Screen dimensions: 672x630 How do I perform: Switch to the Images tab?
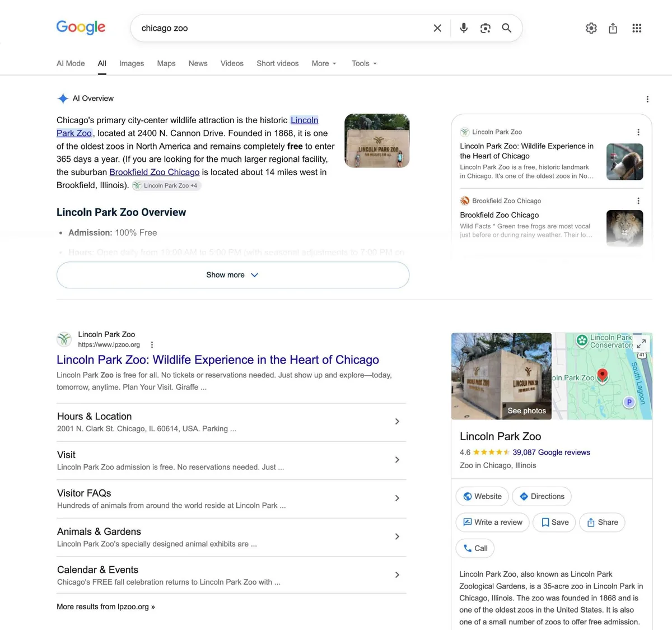pos(132,63)
